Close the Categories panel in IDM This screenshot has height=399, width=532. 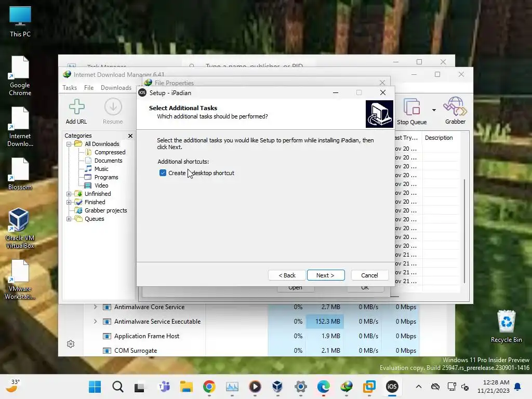point(130,136)
